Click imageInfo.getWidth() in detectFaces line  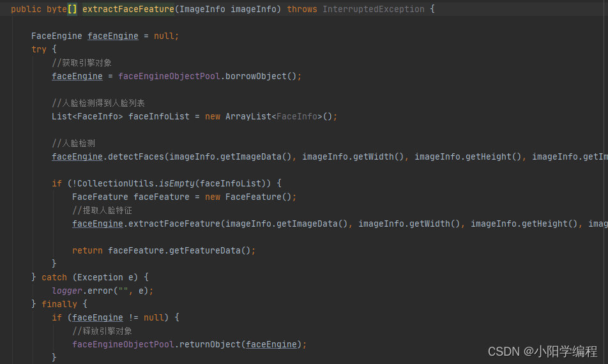pyautogui.click(x=353, y=156)
